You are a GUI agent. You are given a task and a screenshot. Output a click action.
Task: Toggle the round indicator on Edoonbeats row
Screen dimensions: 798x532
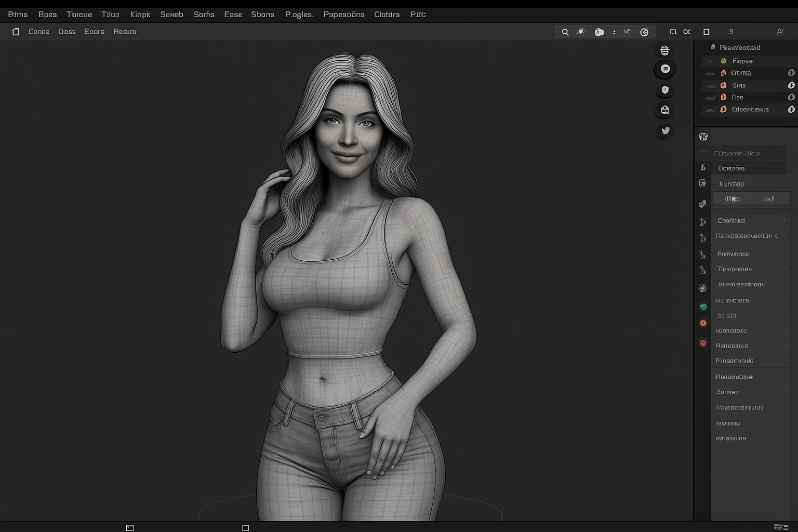point(791,110)
